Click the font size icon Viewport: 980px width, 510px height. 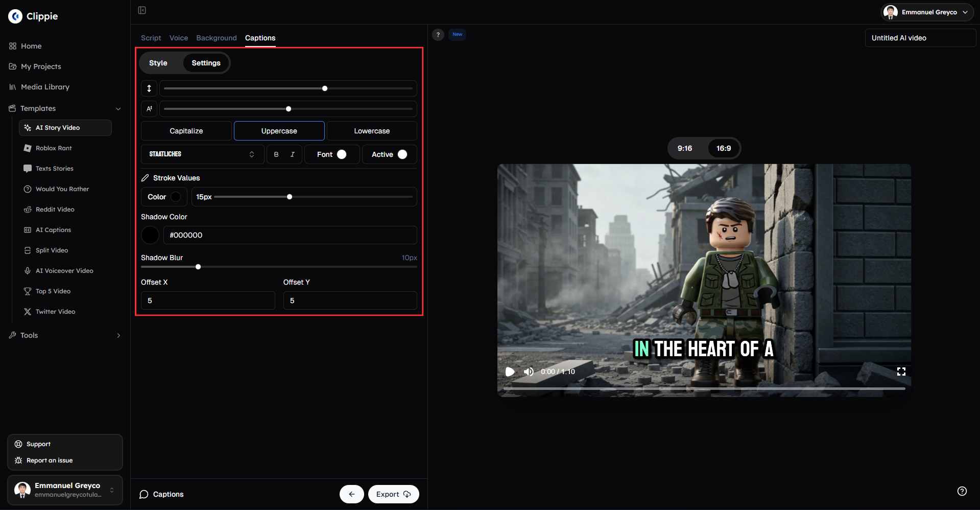[149, 109]
